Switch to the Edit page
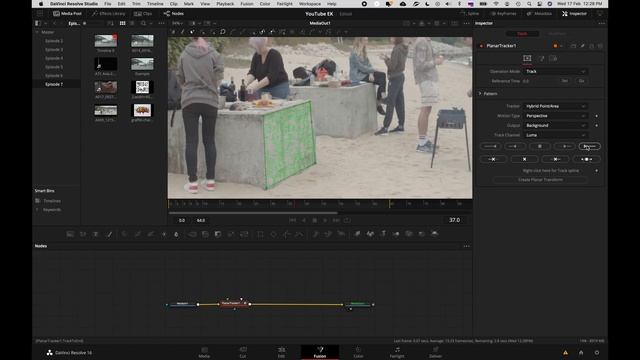Image resolution: width=640 pixels, height=360 pixels. point(281,352)
